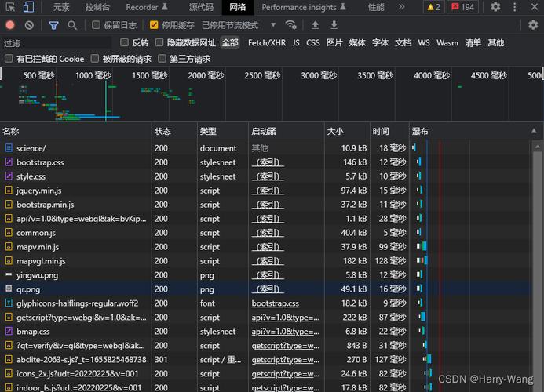Expand the more tabs chevron
Screen dimensions: 544x392
click(x=401, y=7)
